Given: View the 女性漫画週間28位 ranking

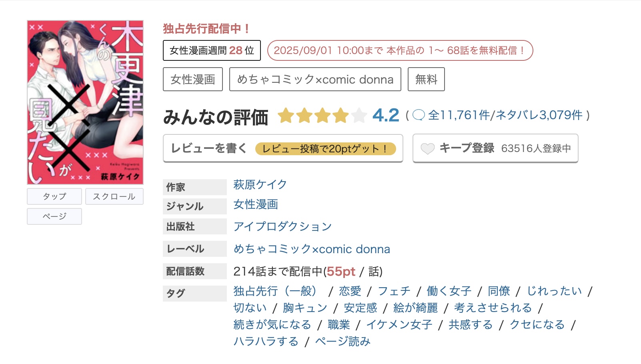Looking at the screenshot, I should point(212,50).
